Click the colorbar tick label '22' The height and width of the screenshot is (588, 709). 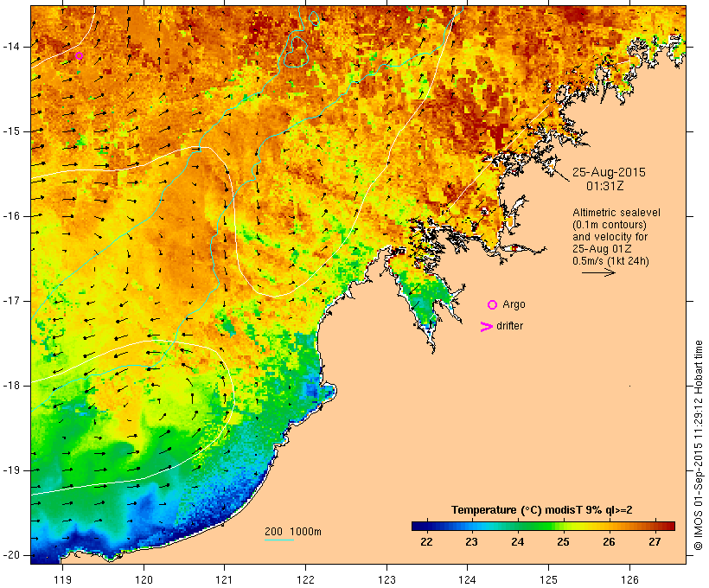pos(426,541)
